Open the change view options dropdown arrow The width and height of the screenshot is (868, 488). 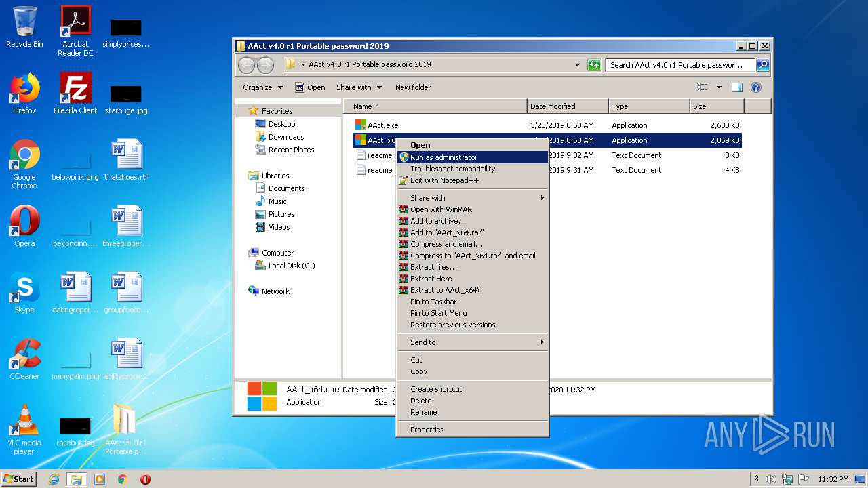click(719, 87)
